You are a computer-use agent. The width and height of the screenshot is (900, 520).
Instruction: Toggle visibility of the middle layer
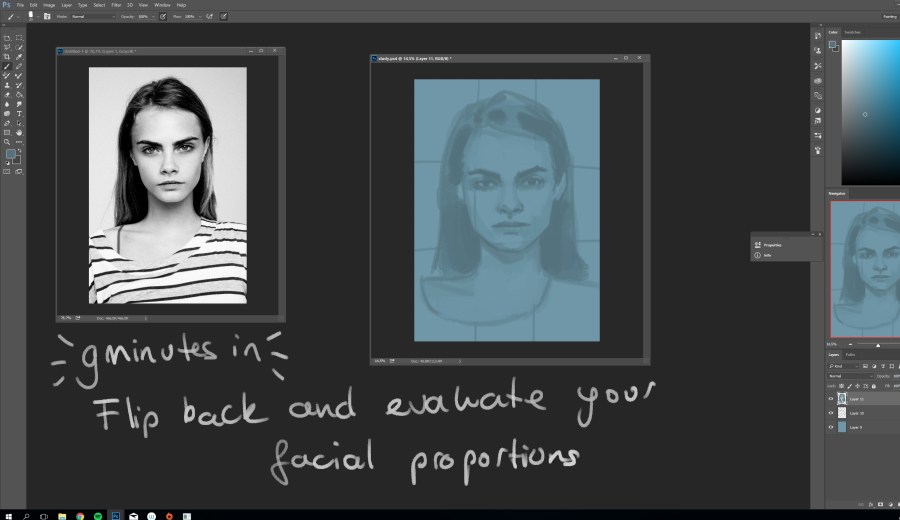coord(831,412)
